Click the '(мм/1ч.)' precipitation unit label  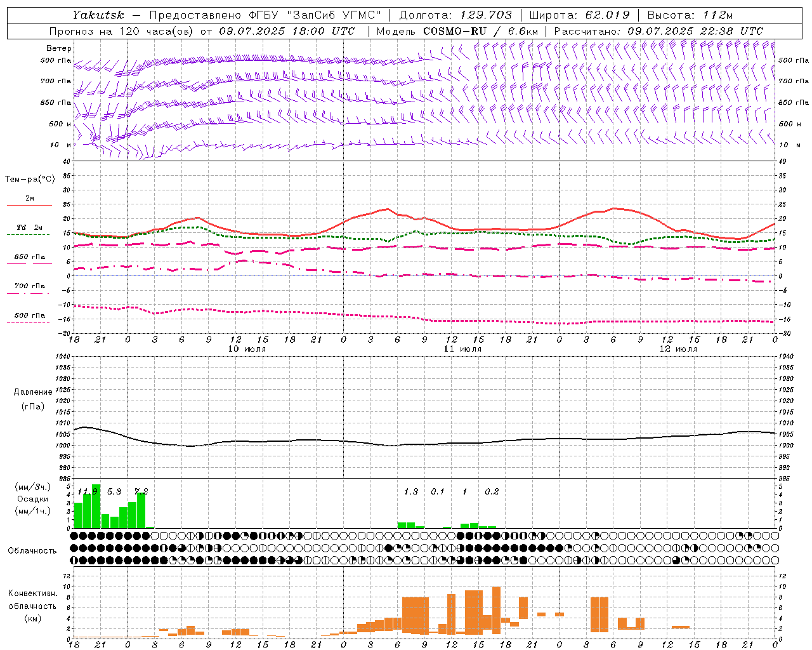32,511
